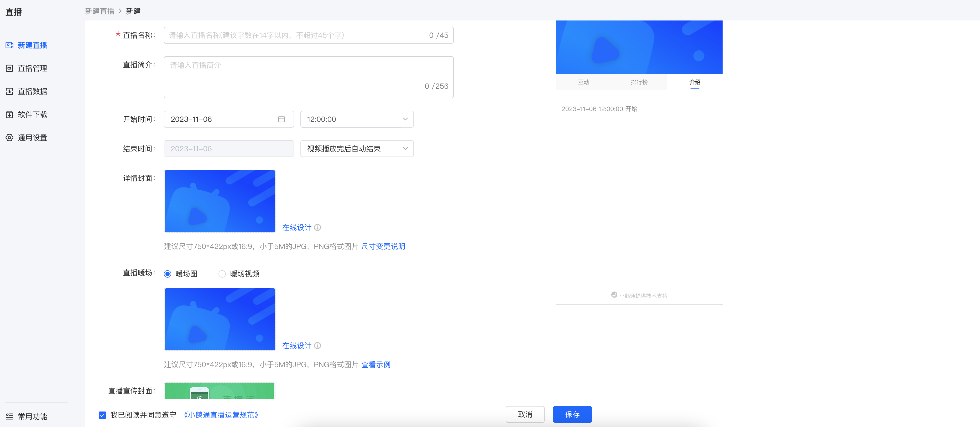Open 《小鹅通直播运营规范》 link

coord(221,415)
